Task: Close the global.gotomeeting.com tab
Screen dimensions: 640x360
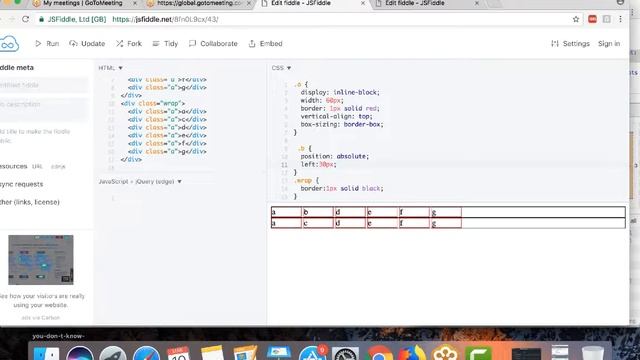Action: (249, 3)
